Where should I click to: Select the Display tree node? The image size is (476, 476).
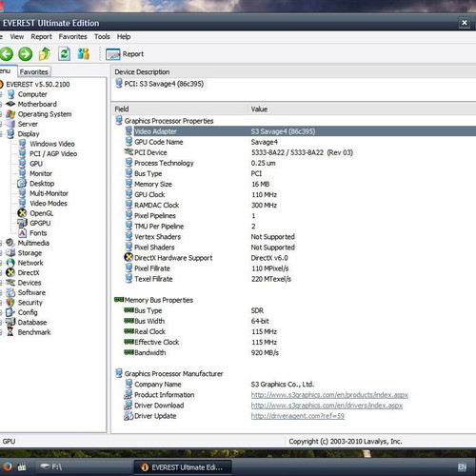pos(29,134)
